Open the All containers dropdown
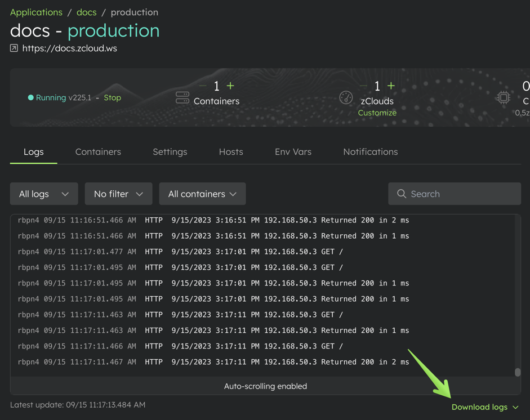The height and width of the screenshot is (420, 530). (202, 194)
